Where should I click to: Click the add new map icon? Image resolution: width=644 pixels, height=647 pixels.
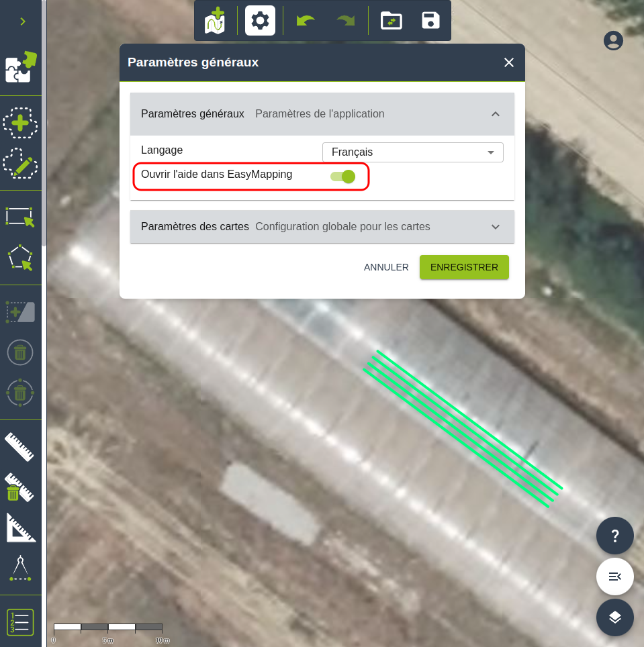tap(216, 20)
